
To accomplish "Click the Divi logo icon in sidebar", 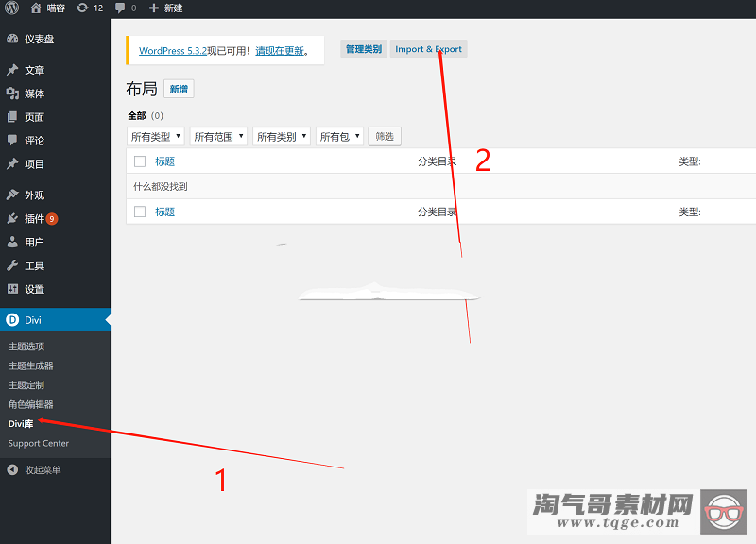I will [12, 320].
